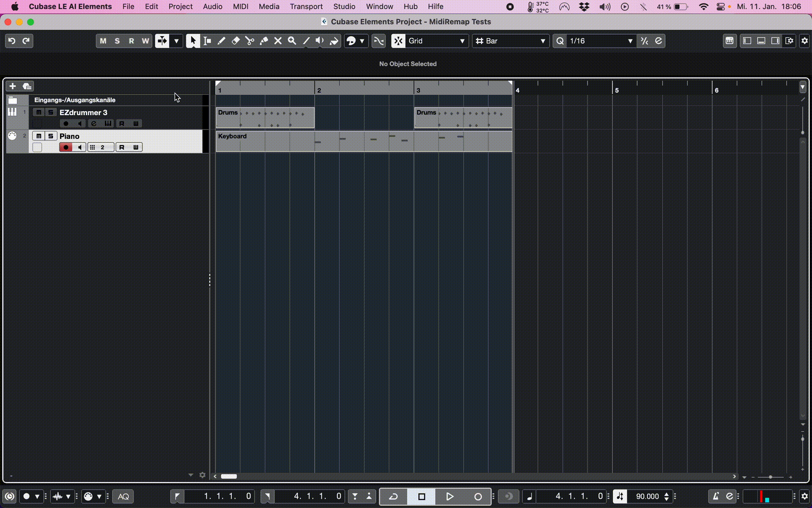Toggle the Left Zone visibility button

coord(747,41)
